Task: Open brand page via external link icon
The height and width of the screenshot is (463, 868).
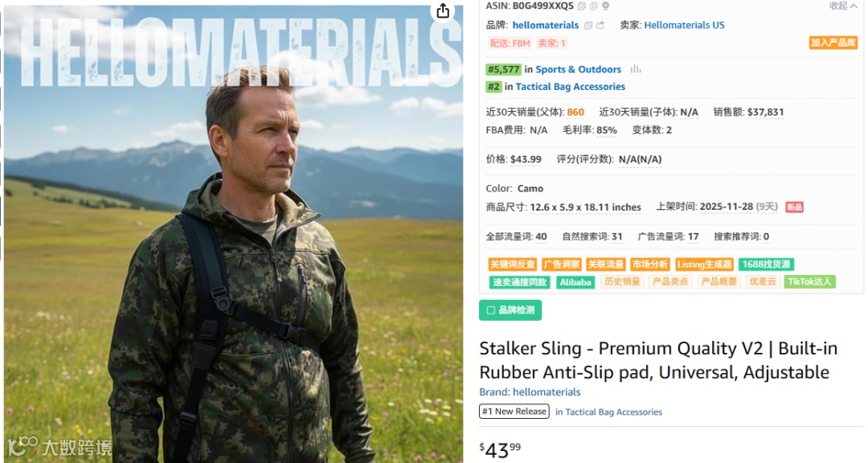Action: coord(600,26)
